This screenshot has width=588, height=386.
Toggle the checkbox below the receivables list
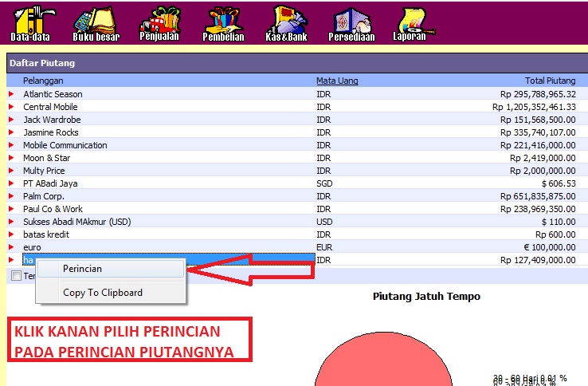(x=17, y=276)
